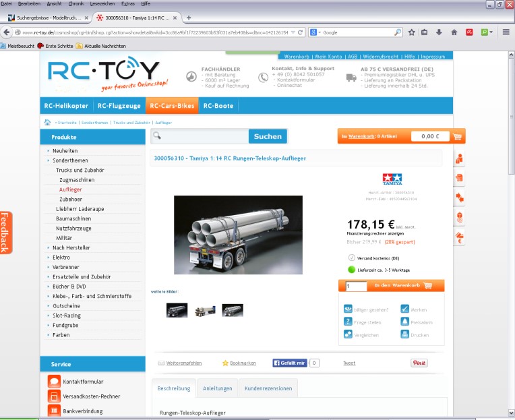This screenshot has width=515, height=420.
Task: Expand Ersatzteile und Zubehör category
Action: [82, 277]
